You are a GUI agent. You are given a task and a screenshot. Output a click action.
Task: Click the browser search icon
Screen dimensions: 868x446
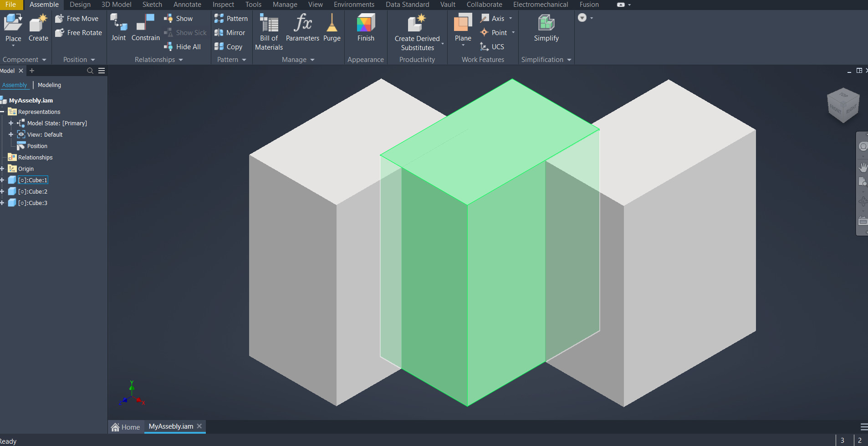click(90, 71)
